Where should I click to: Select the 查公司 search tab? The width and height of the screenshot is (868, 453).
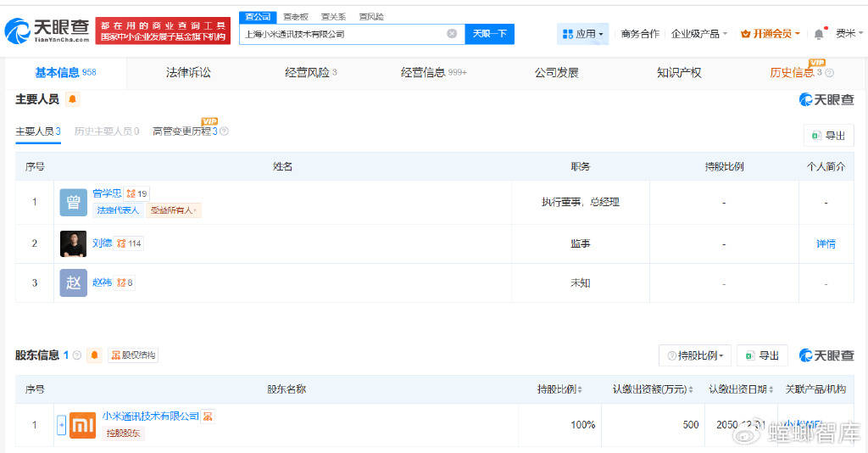click(x=258, y=17)
